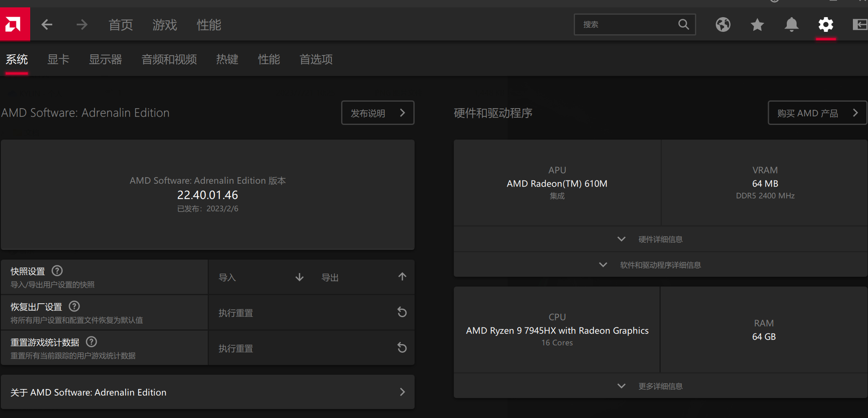868x418 pixels.
Task: Click the search magnifier icon
Action: point(684,24)
